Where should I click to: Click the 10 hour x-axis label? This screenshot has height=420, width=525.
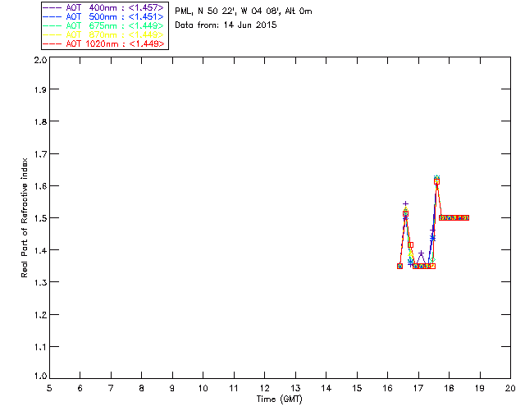[203, 388]
